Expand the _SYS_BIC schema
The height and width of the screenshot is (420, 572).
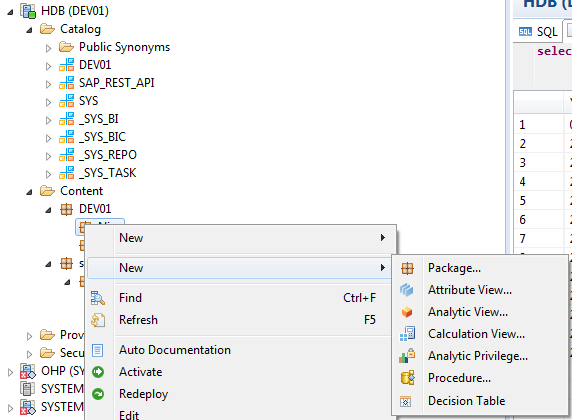point(48,138)
